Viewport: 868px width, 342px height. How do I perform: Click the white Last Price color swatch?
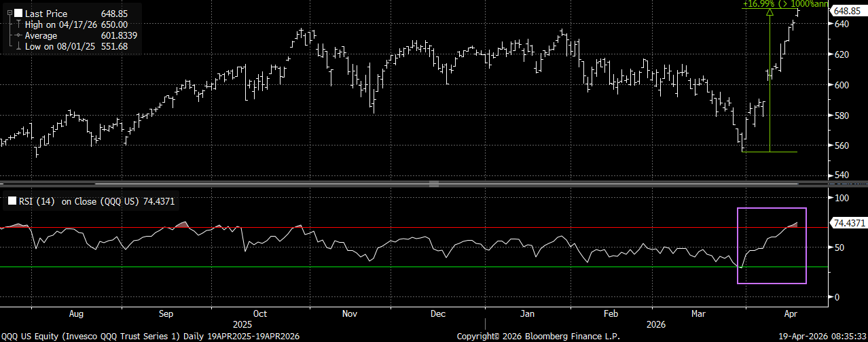(x=18, y=13)
